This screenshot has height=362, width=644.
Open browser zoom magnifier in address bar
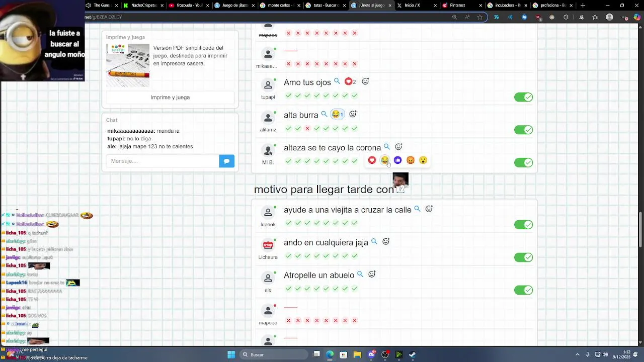(x=454, y=17)
